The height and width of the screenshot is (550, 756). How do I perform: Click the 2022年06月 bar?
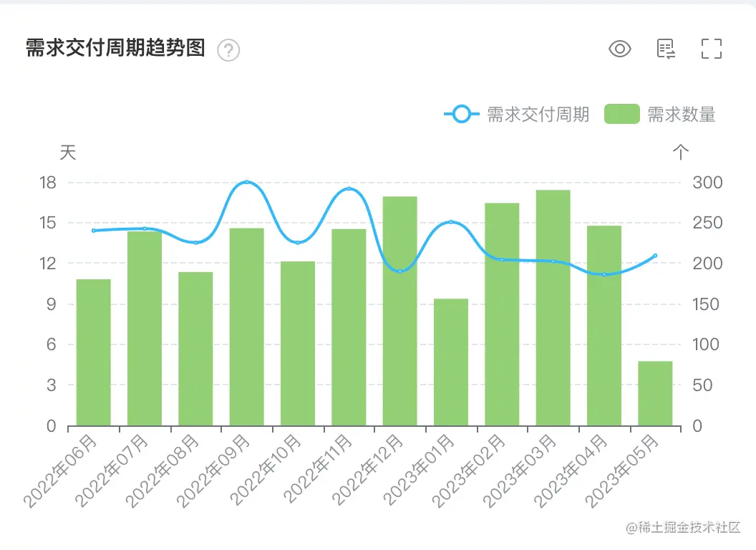click(x=94, y=352)
